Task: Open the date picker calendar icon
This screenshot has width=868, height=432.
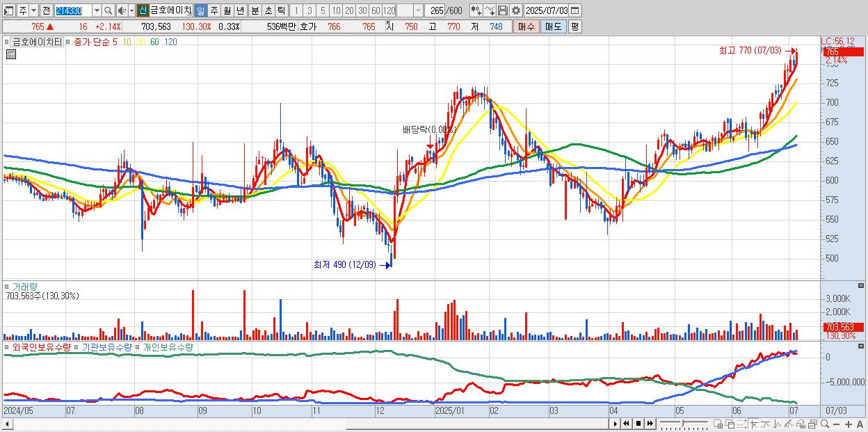Action: click(x=574, y=10)
